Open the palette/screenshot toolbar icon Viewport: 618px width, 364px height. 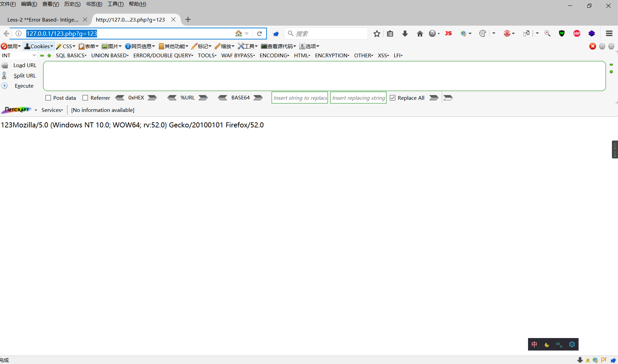tap(483, 33)
